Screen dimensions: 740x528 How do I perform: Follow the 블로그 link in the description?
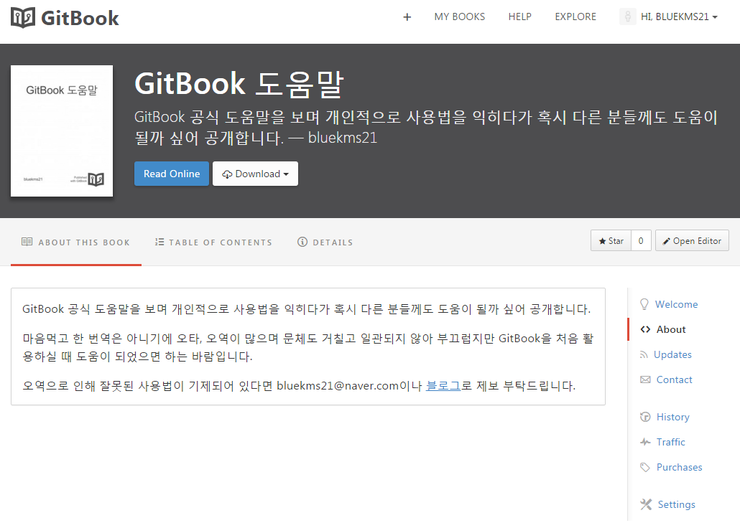[x=443, y=386]
